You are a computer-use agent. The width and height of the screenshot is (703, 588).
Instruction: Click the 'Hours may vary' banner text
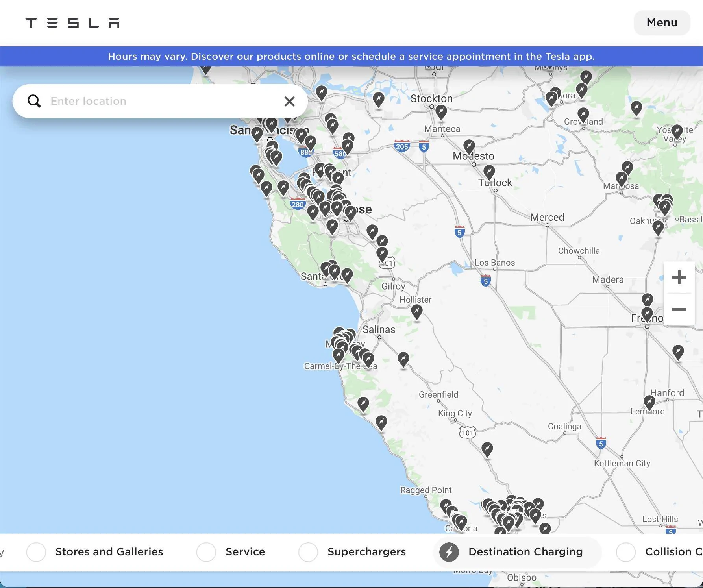[351, 56]
